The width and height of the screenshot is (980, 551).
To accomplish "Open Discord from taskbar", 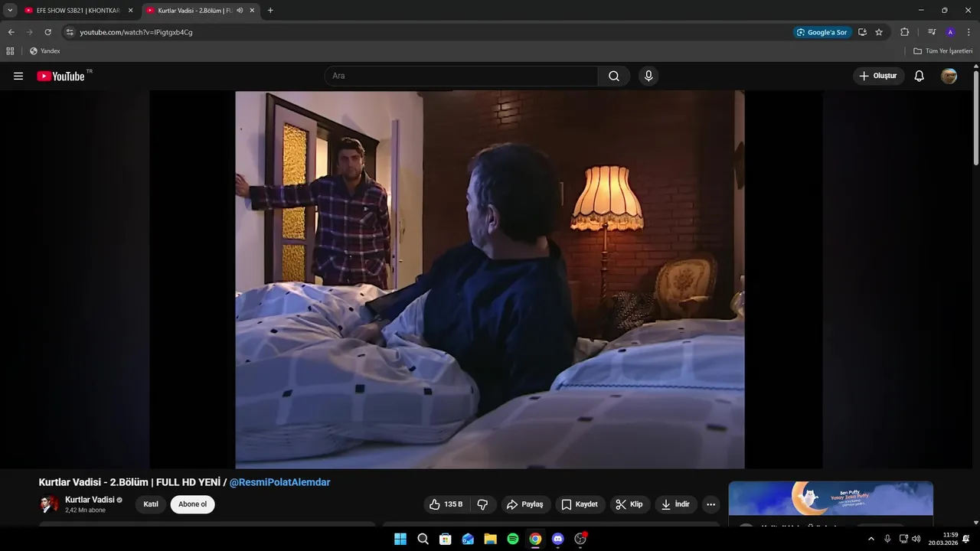I will (x=557, y=539).
